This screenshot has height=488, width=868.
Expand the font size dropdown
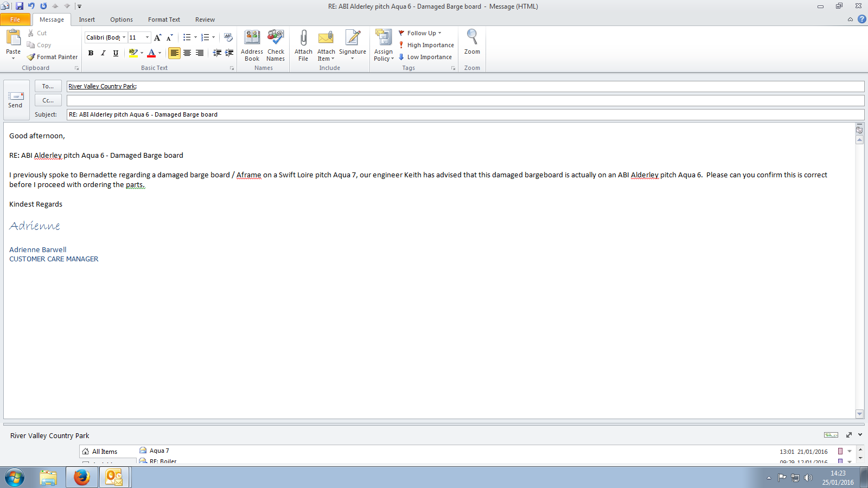[147, 37]
